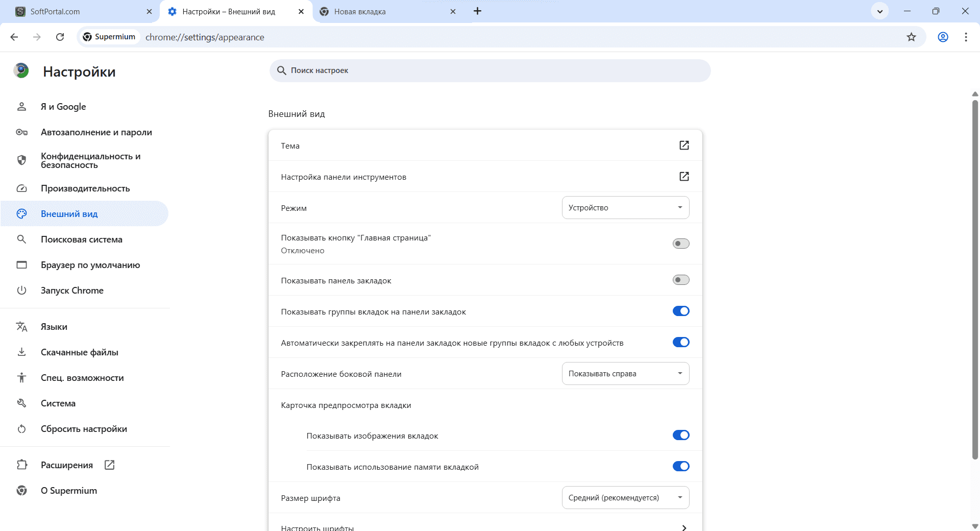Expand the Расположение боковой панели dropdown
The height and width of the screenshot is (531, 980).
625,374
